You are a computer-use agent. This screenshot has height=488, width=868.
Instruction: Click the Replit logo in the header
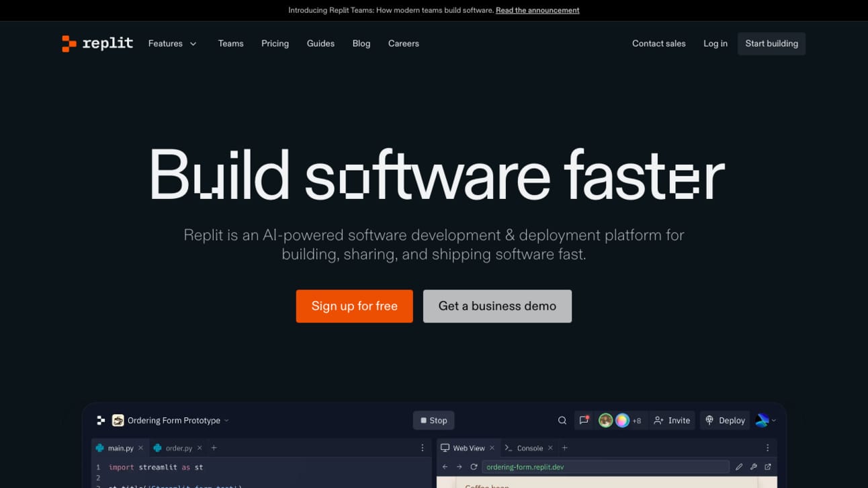pos(97,44)
